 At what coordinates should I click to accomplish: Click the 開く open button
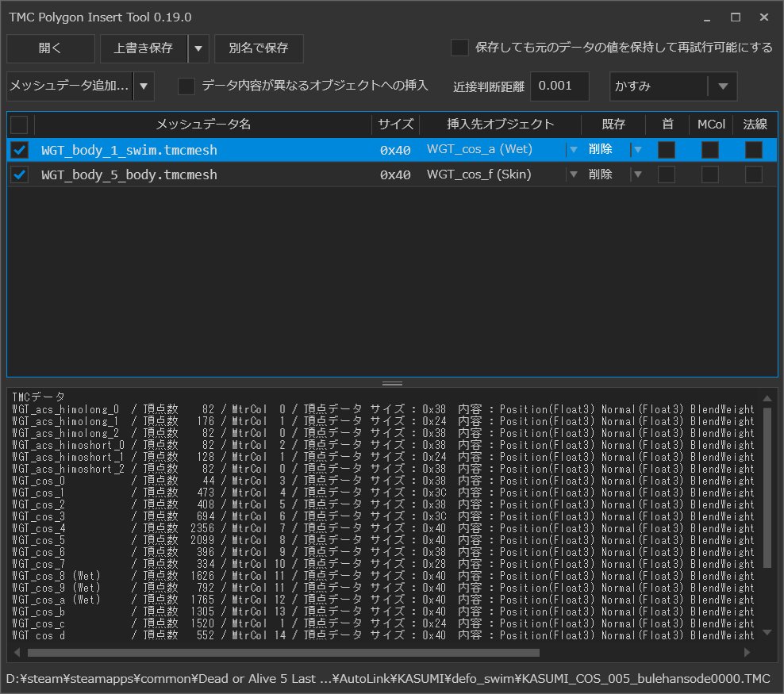pyautogui.click(x=51, y=48)
